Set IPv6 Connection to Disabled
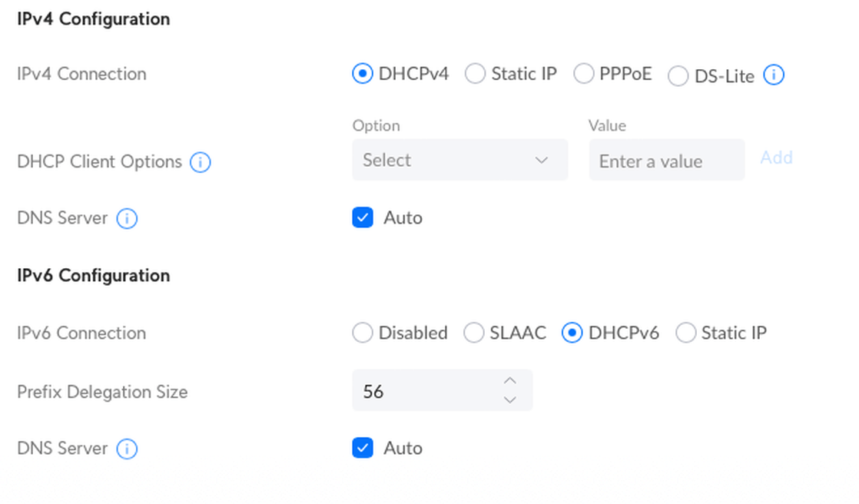The height and width of the screenshot is (504, 859). (x=363, y=333)
